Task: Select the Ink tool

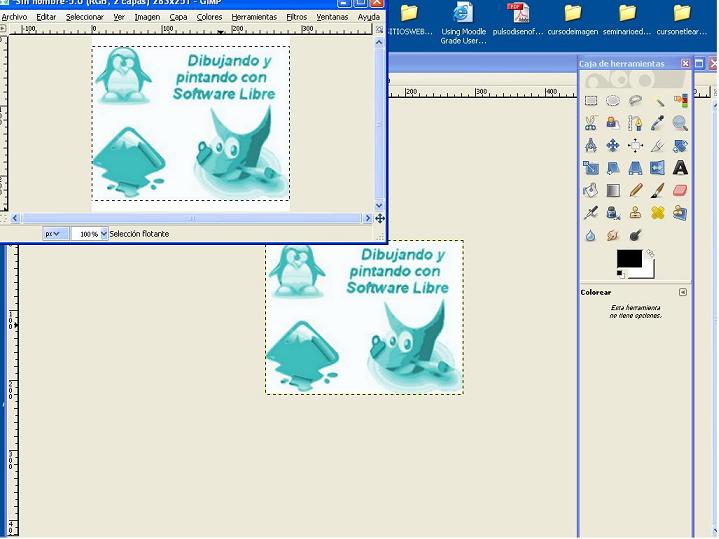Action: [x=613, y=212]
